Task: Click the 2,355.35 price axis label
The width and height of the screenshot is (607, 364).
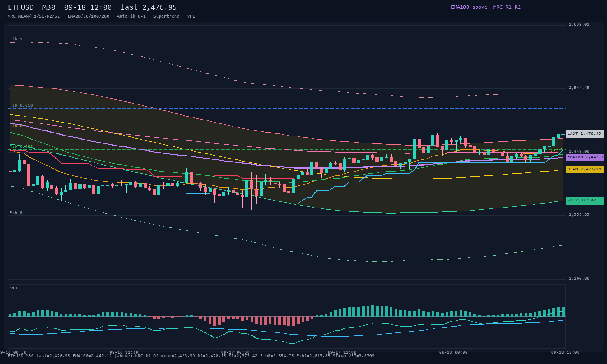Action: tap(579, 214)
